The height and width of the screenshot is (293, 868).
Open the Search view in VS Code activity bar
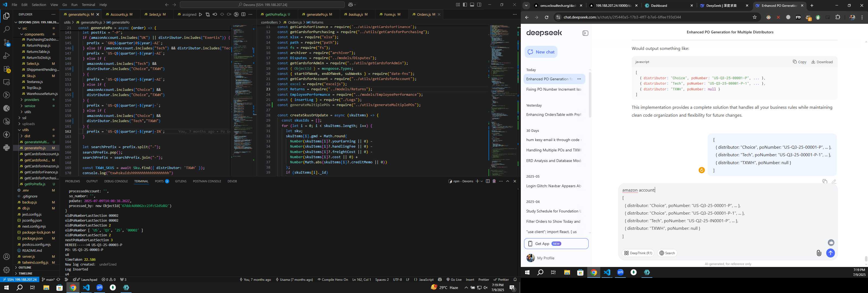(x=7, y=29)
